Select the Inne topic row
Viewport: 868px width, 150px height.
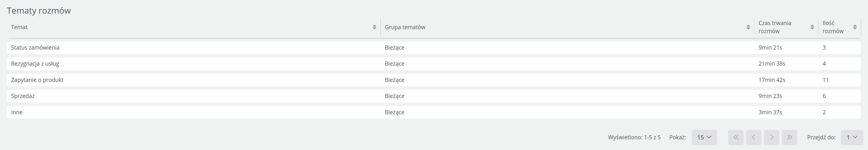coord(434,112)
